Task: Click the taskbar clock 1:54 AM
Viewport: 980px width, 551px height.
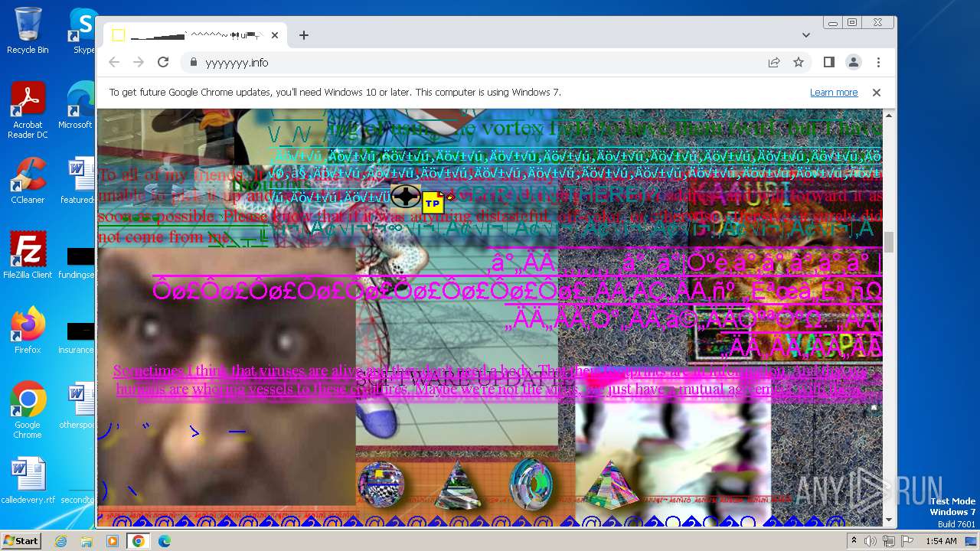Action: [941, 541]
